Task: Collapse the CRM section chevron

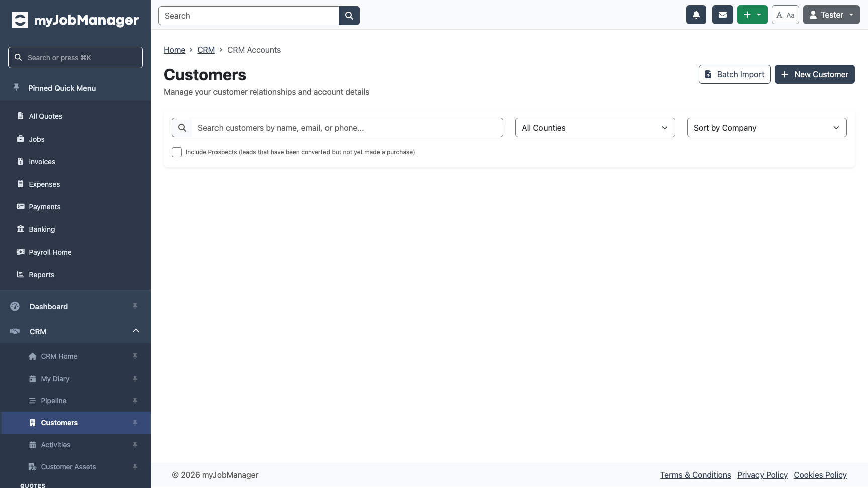Action: click(x=136, y=331)
